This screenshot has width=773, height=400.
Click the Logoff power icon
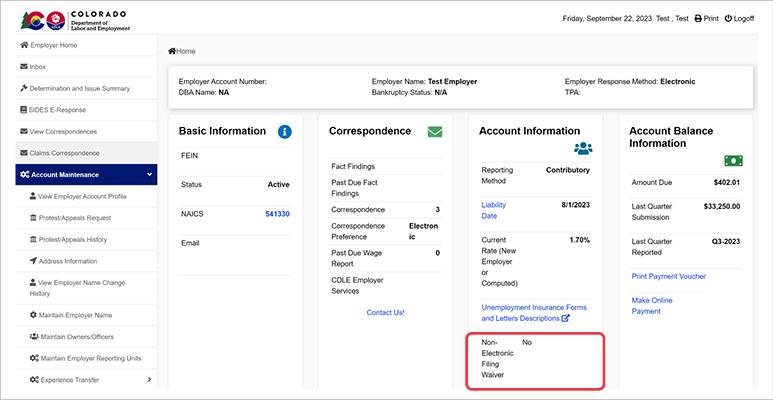pyautogui.click(x=729, y=19)
